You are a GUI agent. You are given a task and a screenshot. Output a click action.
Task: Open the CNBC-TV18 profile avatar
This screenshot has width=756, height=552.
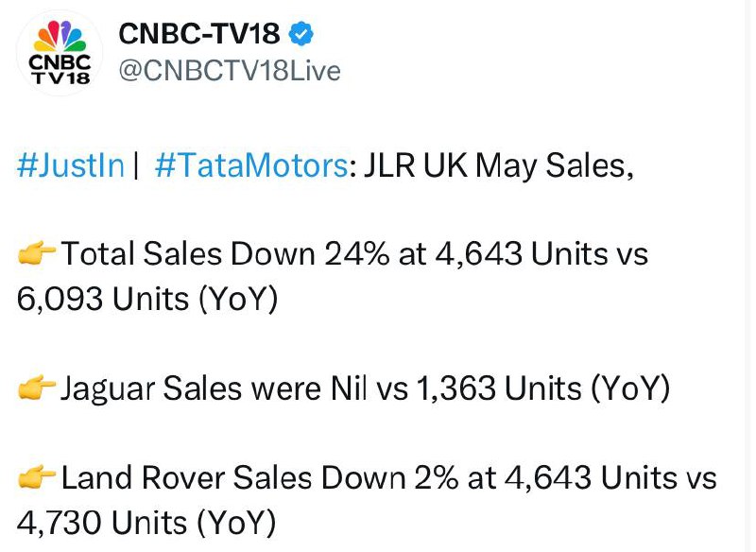[x=60, y=53]
